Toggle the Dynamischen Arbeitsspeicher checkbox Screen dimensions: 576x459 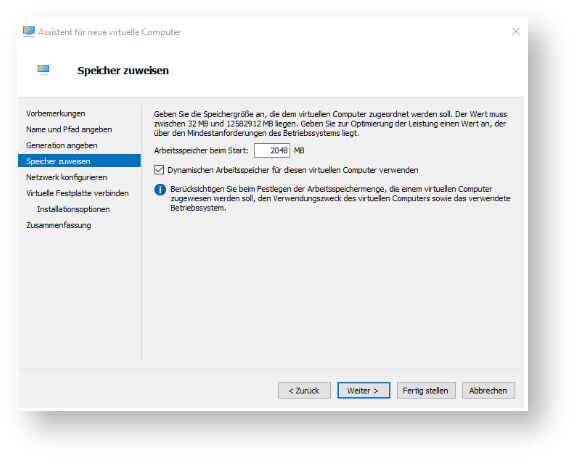[159, 170]
